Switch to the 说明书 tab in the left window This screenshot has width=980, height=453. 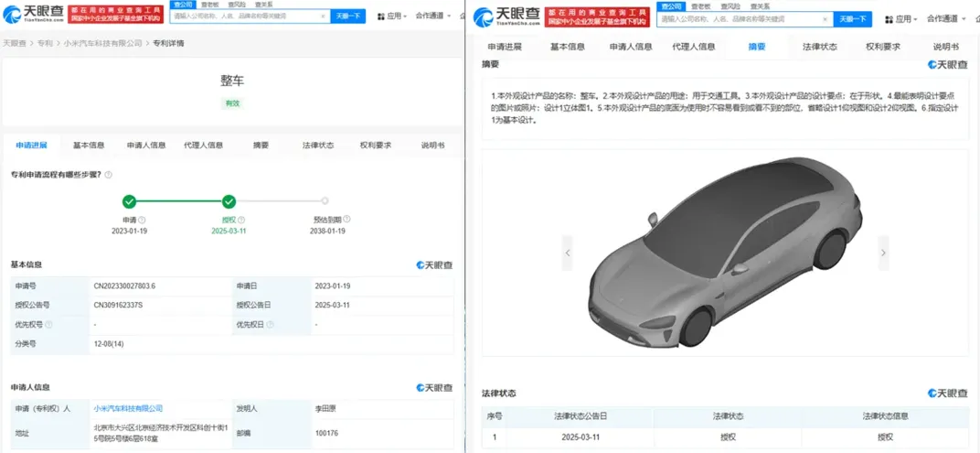(x=432, y=146)
